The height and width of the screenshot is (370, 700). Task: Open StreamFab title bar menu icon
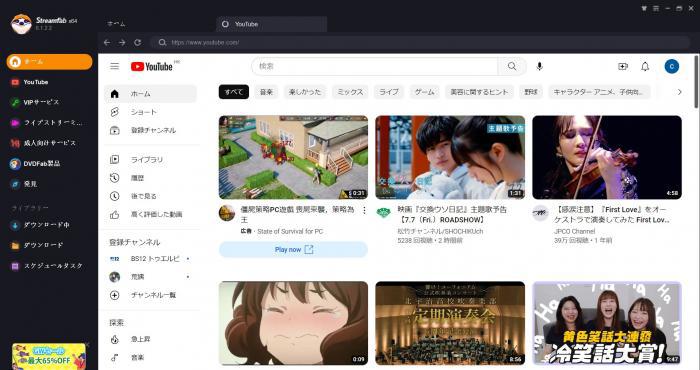[656, 8]
